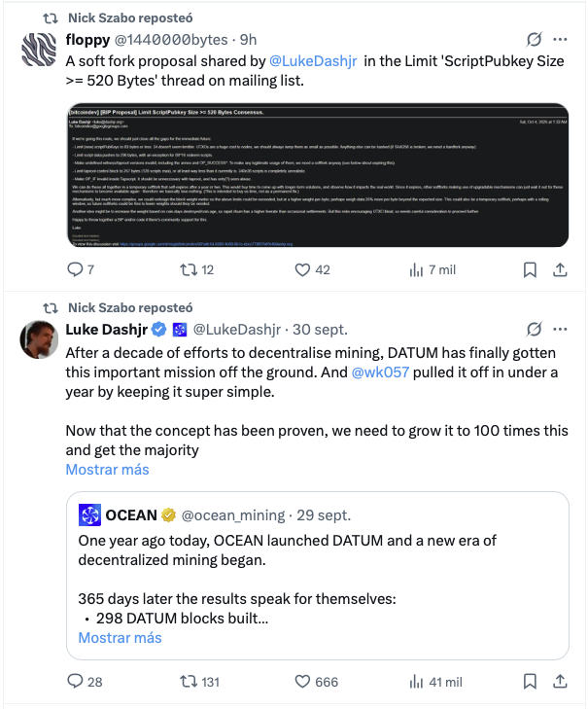The height and width of the screenshot is (709, 588).
Task: Expand the quoted OCEAN post text
Action: point(120,638)
